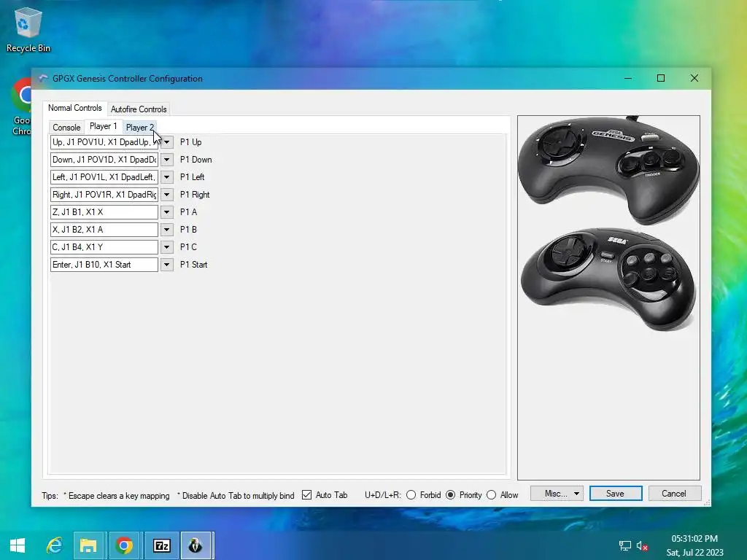Click the six-button Sega controller image

pos(609,279)
